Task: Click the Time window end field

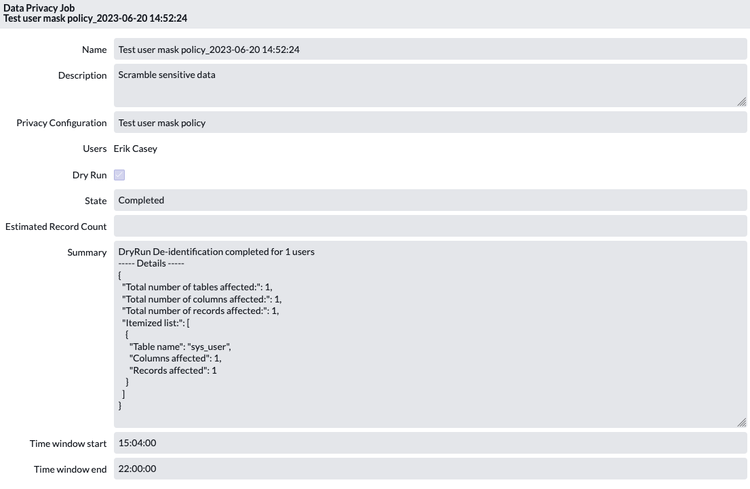Action: pos(430,468)
